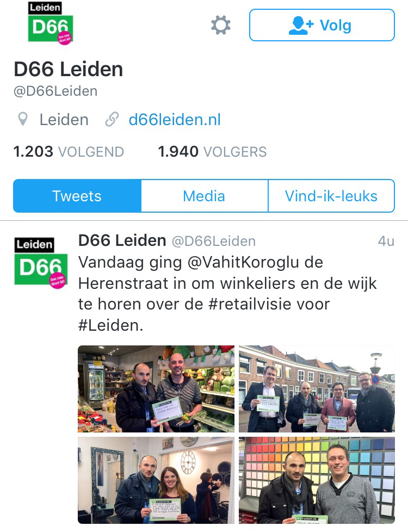Tap the D66 Leiden profile avatar

pos(50,23)
